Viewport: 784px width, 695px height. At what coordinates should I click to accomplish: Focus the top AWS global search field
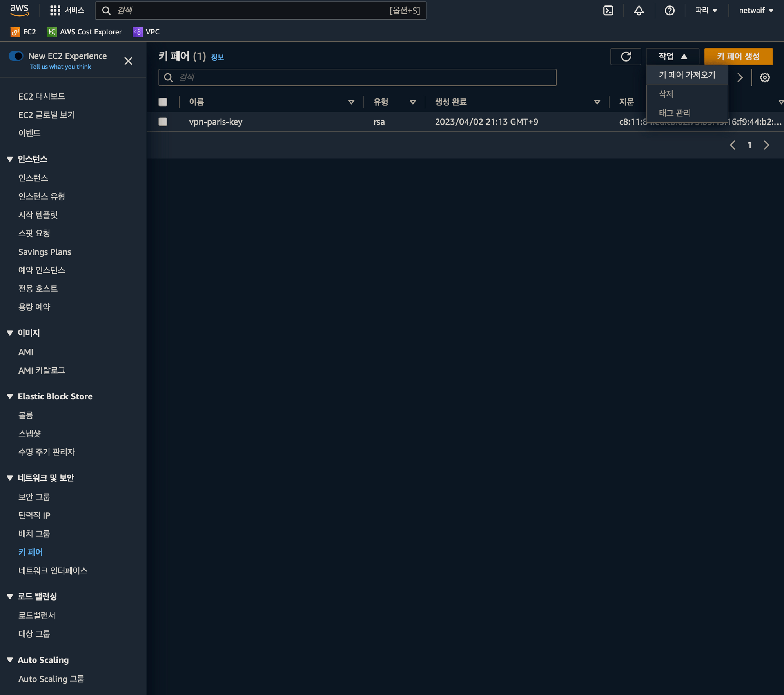(261, 11)
